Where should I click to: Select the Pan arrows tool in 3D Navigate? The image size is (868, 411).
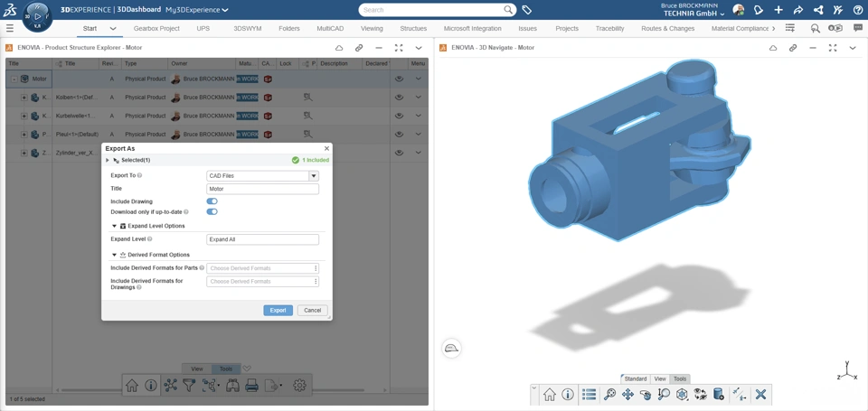pyautogui.click(x=627, y=395)
